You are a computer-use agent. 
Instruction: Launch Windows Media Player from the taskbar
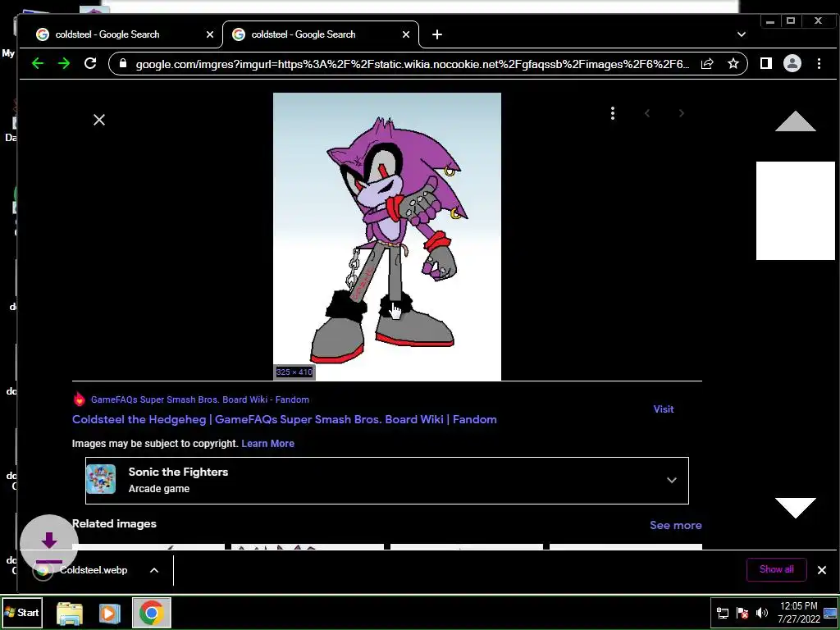click(x=110, y=613)
